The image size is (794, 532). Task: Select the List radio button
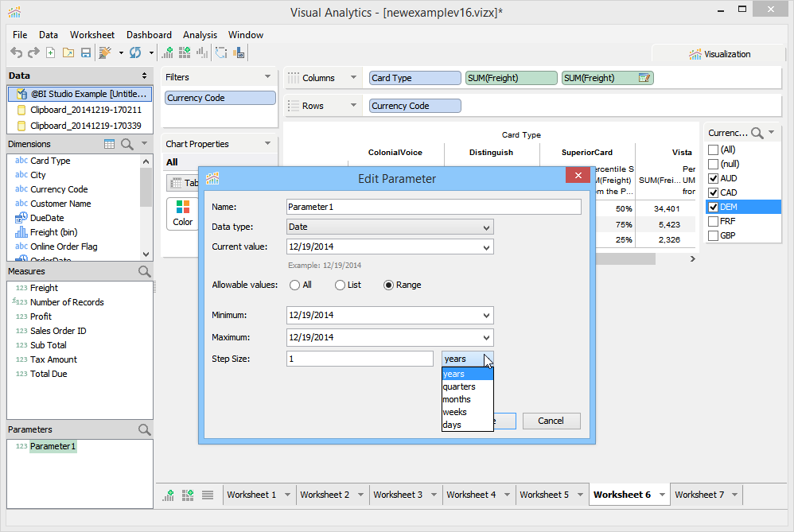point(341,285)
